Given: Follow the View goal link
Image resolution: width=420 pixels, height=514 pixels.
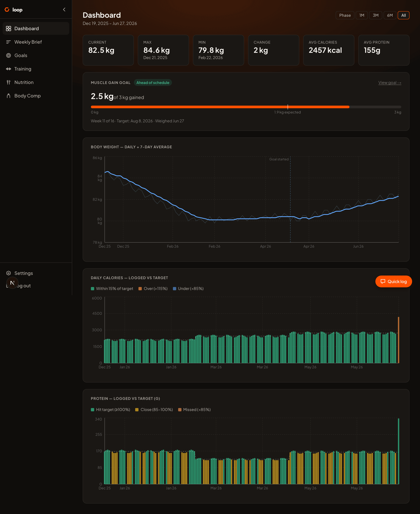Looking at the screenshot, I should click(389, 83).
